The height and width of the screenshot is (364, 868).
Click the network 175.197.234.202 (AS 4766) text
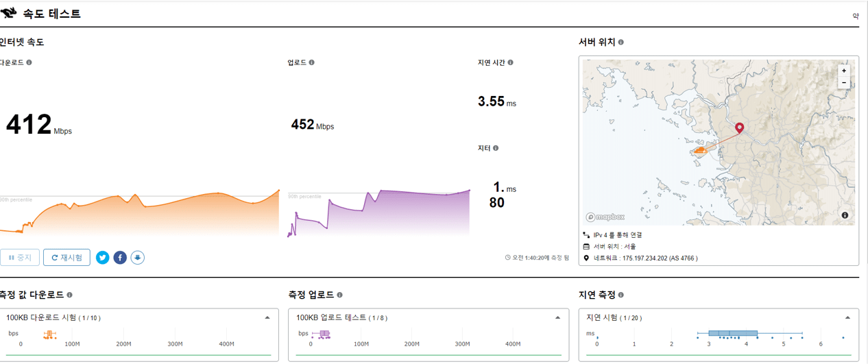pos(645,258)
